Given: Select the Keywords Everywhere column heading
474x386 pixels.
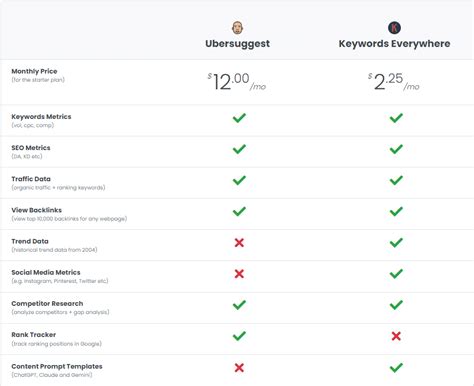Looking at the screenshot, I should pyautogui.click(x=394, y=44).
